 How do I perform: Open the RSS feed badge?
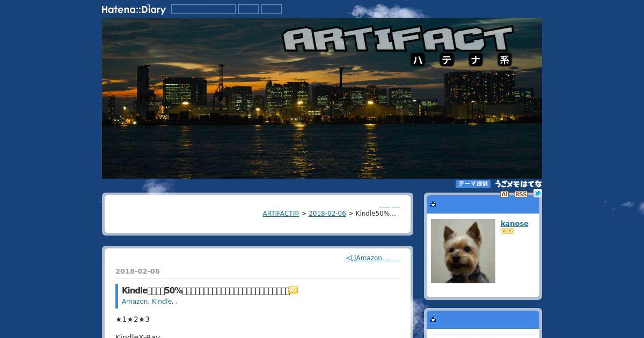pos(521,194)
